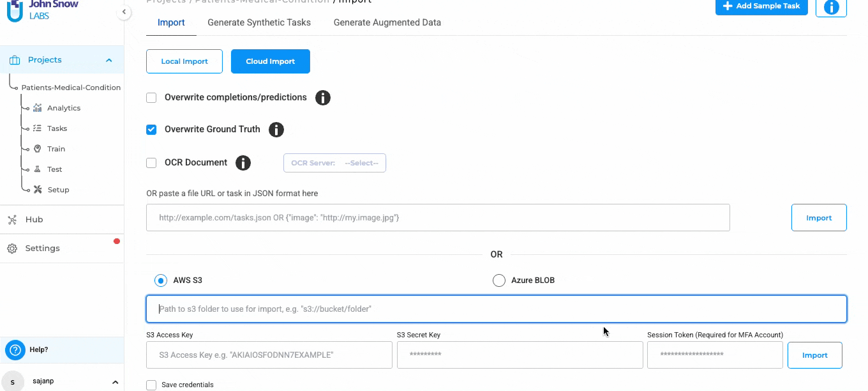868x391 pixels.
Task: Click the info icon beside Overwrite completions/predictions
Action: pyautogui.click(x=323, y=98)
